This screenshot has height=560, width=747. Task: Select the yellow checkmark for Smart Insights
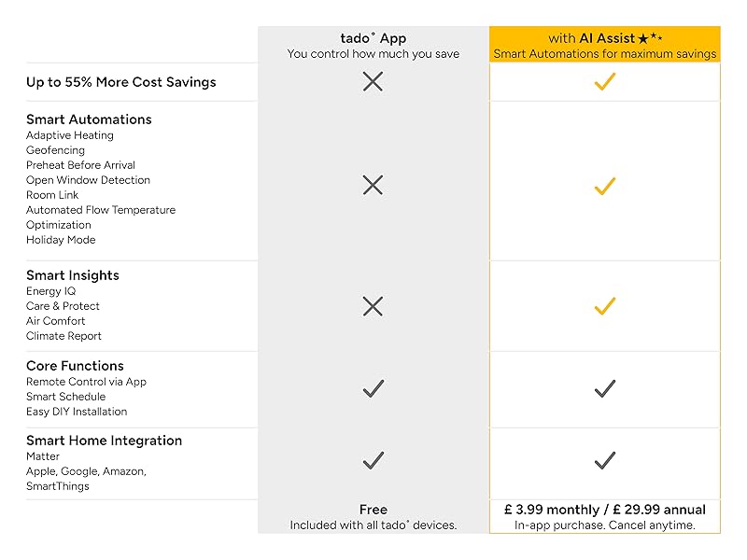(x=605, y=306)
